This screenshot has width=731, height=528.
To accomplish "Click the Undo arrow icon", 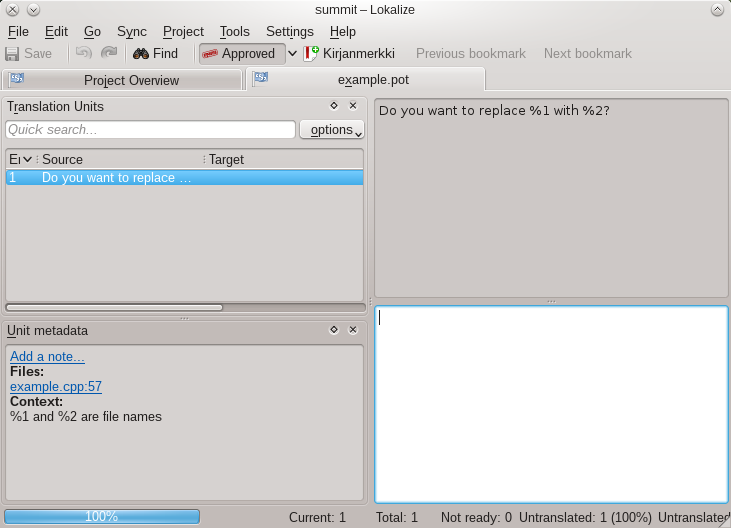I will coord(85,54).
